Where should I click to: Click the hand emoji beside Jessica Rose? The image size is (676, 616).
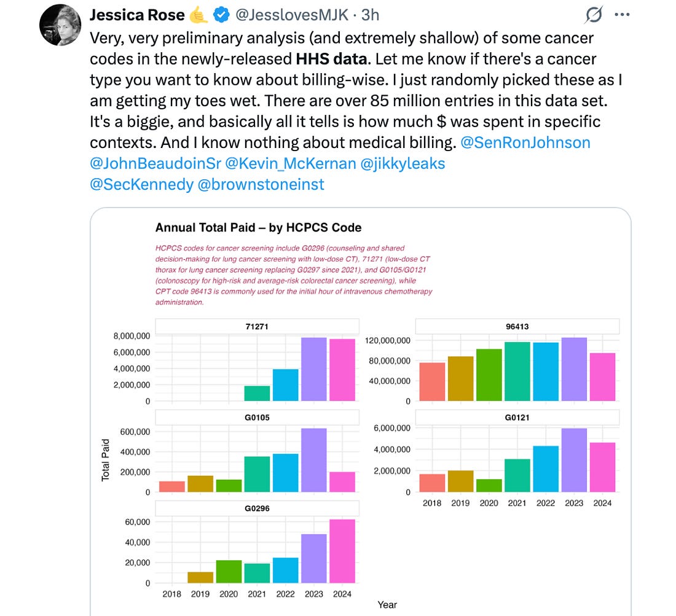pyautogui.click(x=198, y=15)
